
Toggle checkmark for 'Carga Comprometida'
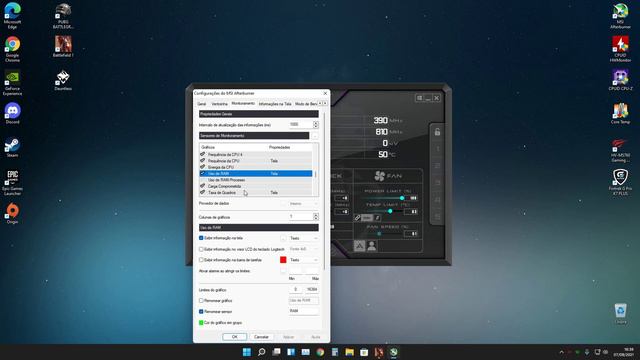[x=202, y=186]
